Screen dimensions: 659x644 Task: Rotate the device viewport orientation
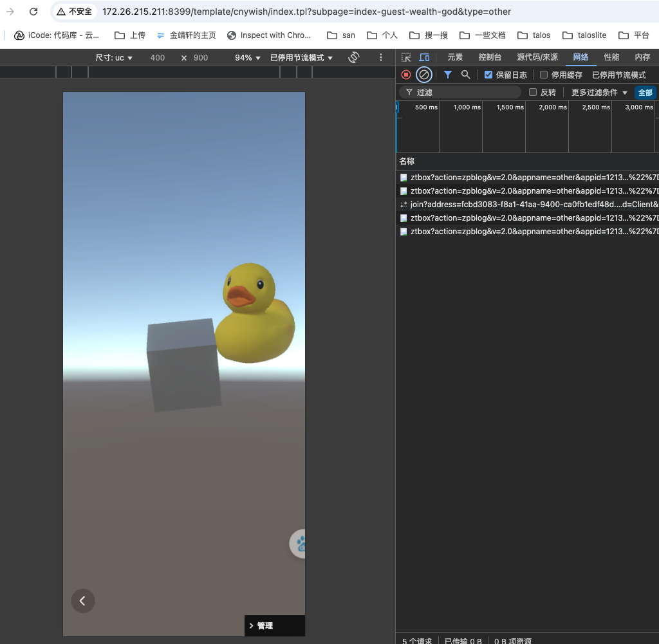[353, 57]
